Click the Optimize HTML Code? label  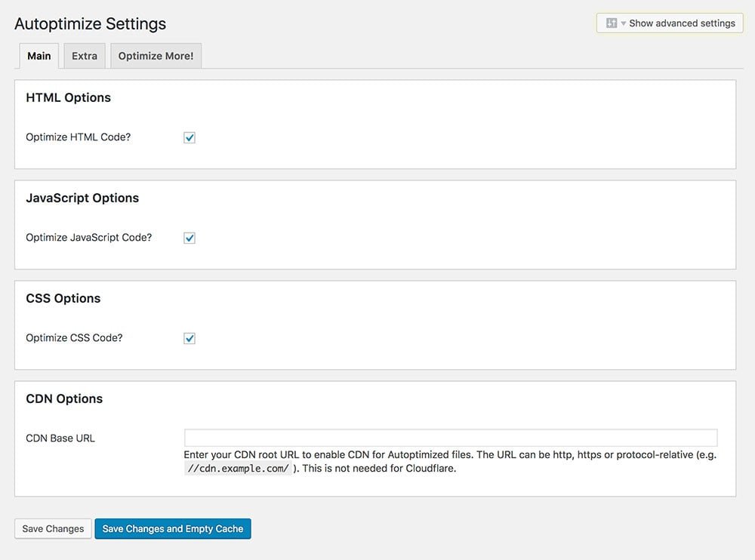[x=78, y=137]
